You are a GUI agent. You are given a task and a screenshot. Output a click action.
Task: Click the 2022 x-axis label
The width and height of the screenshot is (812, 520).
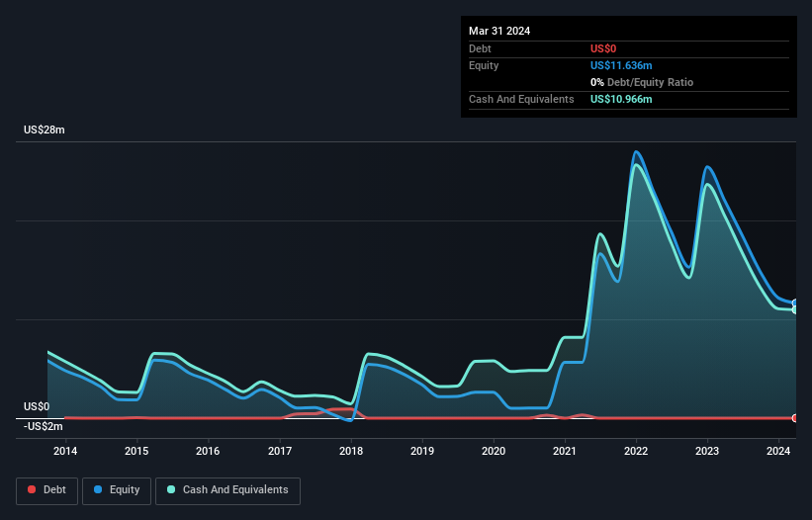636,451
